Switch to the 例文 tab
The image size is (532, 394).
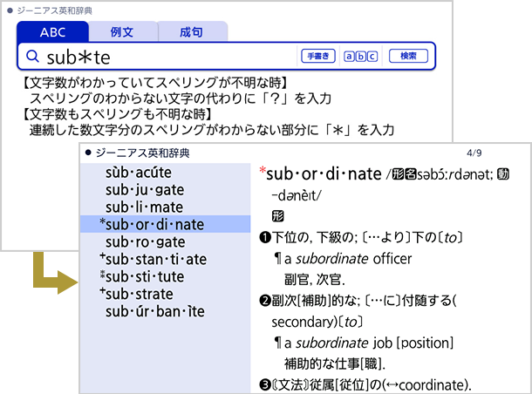[x=123, y=32]
